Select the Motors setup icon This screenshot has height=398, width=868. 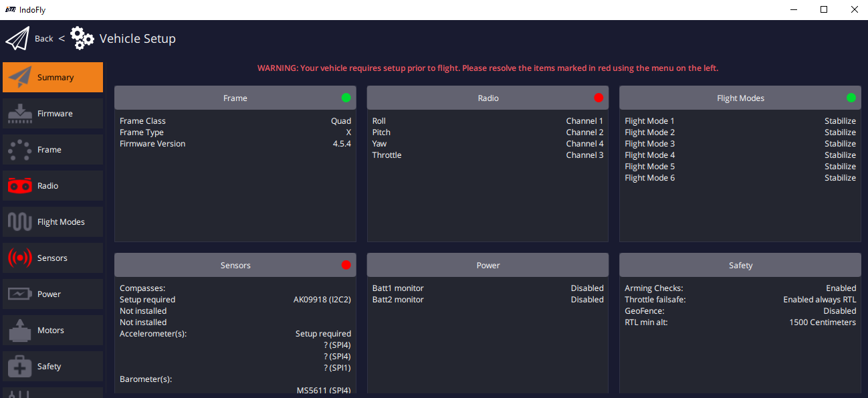[x=20, y=330]
